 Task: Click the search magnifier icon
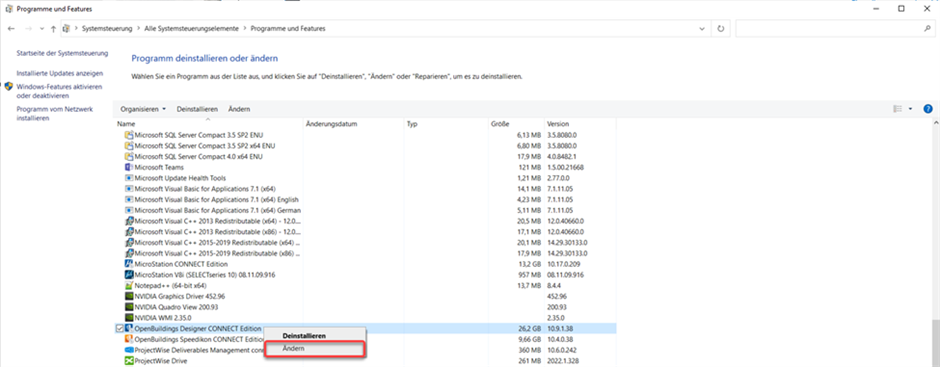[927, 28]
